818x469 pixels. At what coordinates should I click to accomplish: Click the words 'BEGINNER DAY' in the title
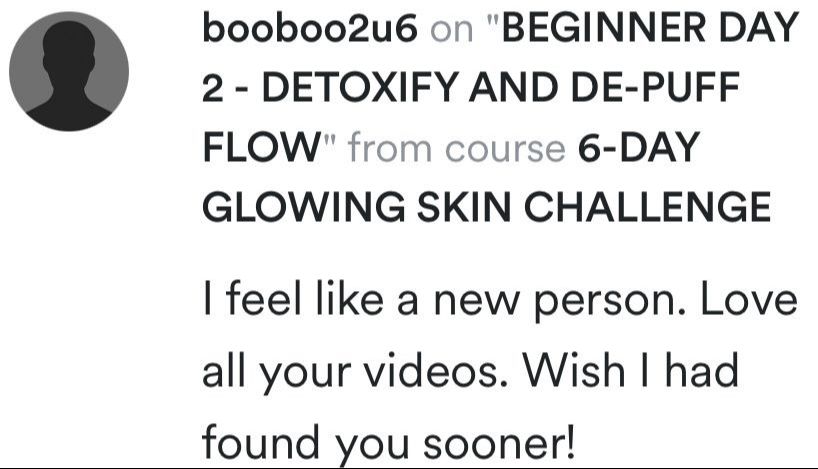[x=649, y=28]
